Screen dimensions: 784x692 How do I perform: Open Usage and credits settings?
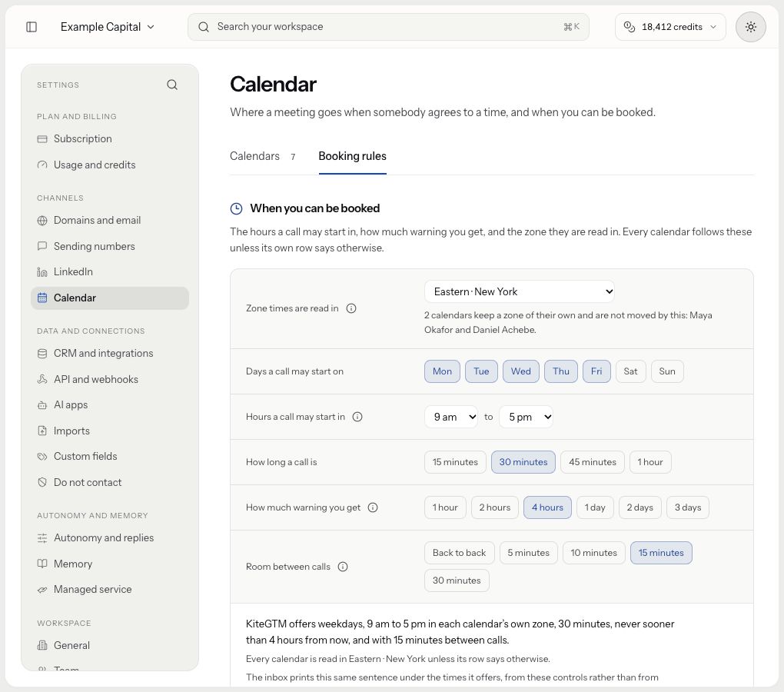(x=110, y=165)
